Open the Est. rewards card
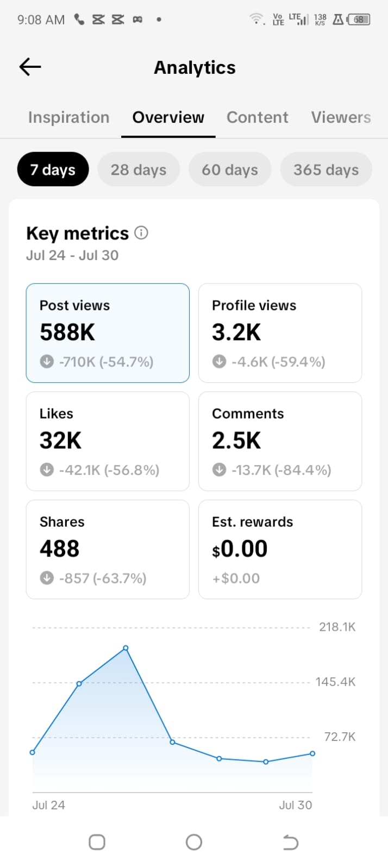The width and height of the screenshot is (388, 868). coord(280,549)
